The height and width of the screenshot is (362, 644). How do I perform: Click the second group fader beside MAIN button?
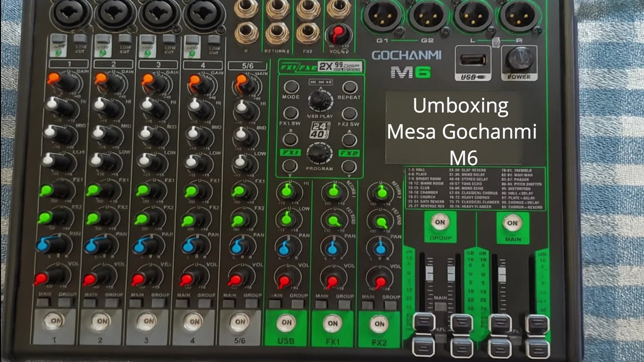[x=462, y=335]
